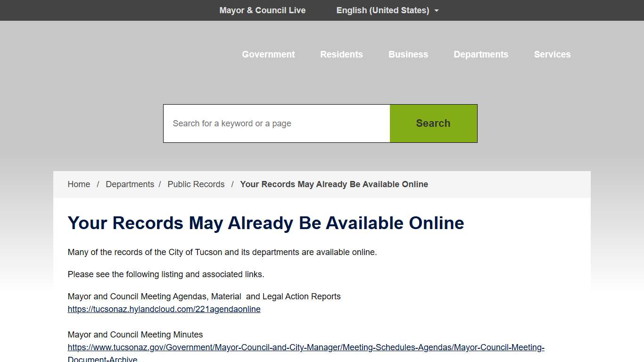Open Departments from the breadcrumb trail
This screenshot has width=644, height=362.
130,184
